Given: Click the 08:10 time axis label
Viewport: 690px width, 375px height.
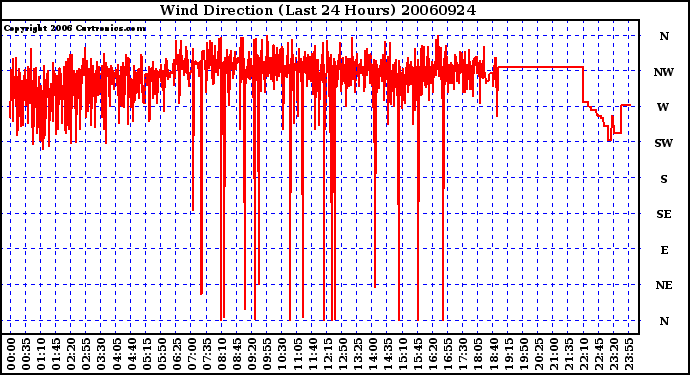Looking at the screenshot, I should (x=222, y=354).
